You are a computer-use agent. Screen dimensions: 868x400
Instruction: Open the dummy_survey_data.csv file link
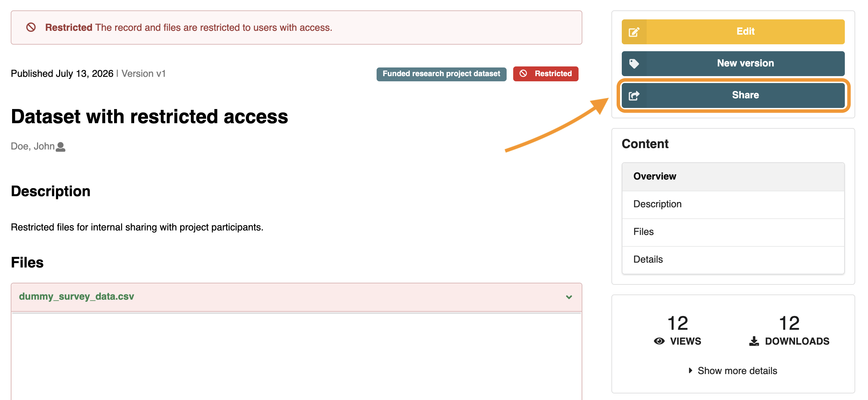76,297
